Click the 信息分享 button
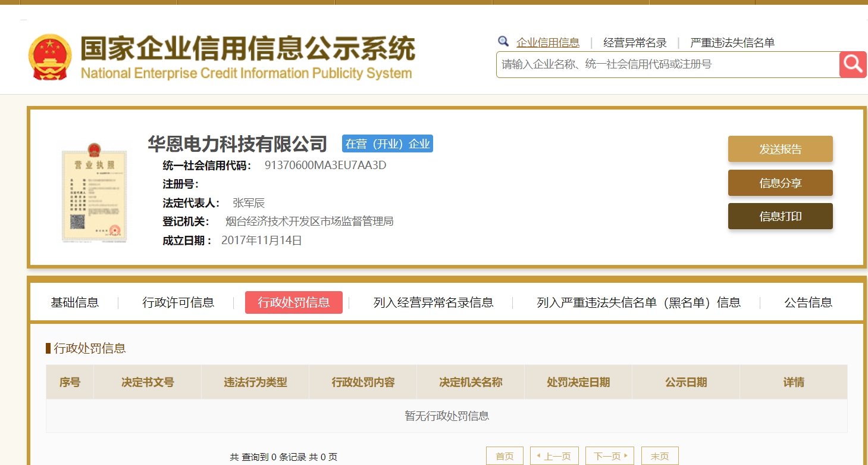This screenshot has height=465, width=868. pos(781,183)
